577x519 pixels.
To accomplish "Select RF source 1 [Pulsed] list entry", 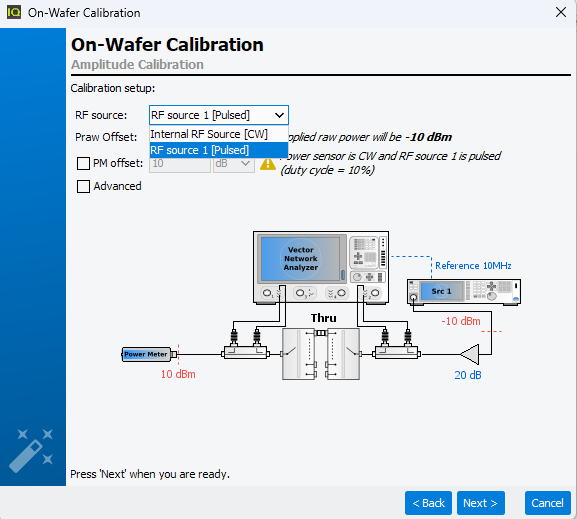I will tap(219, 150).
